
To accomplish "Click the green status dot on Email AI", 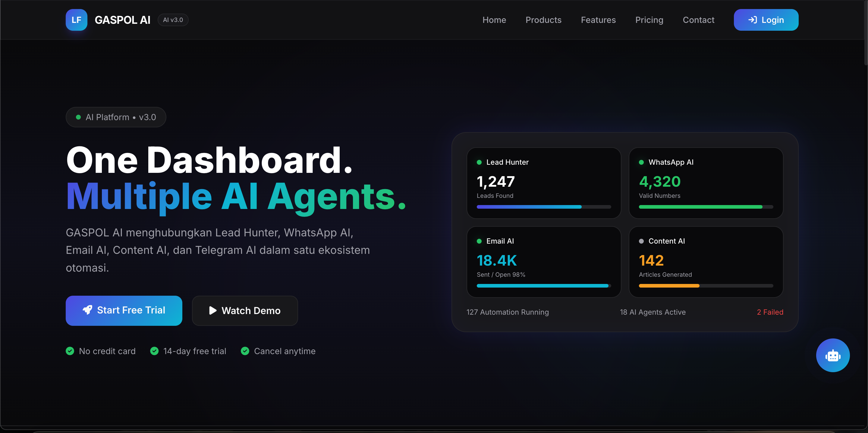I will click(x=479, y=241).
